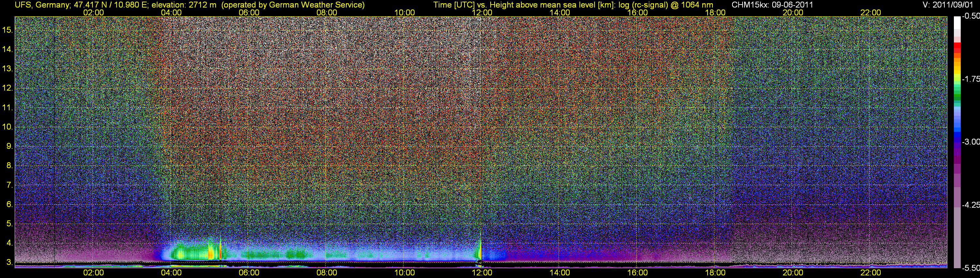
Task: Click the 22:00 bottom time axis label
Action: tap(871, 273)
